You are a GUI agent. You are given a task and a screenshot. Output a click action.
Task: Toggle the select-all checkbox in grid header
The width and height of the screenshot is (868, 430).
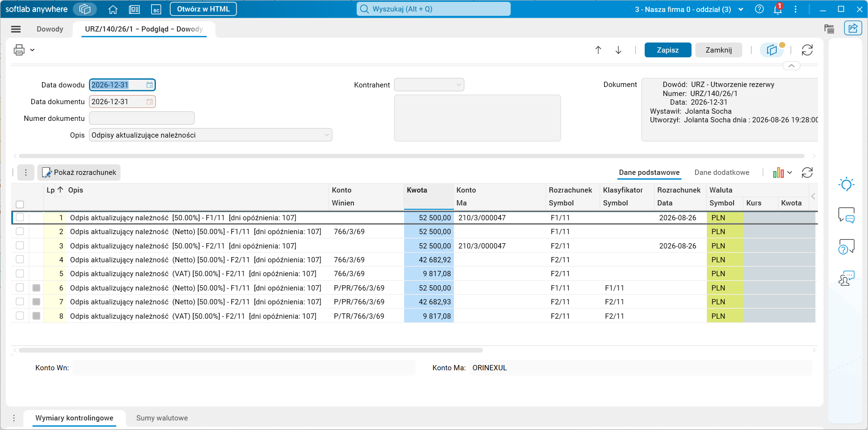(x=20, y=204)
